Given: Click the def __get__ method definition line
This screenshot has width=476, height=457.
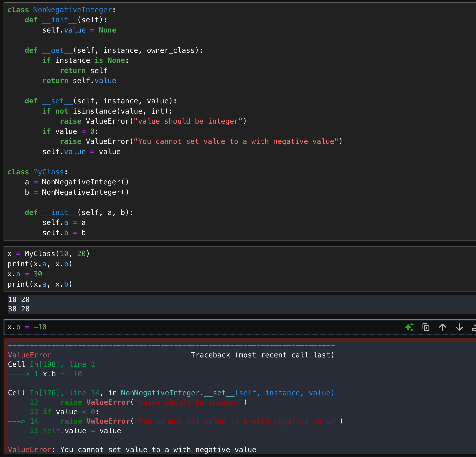Looking at the screenshot, I should (114, 50).
